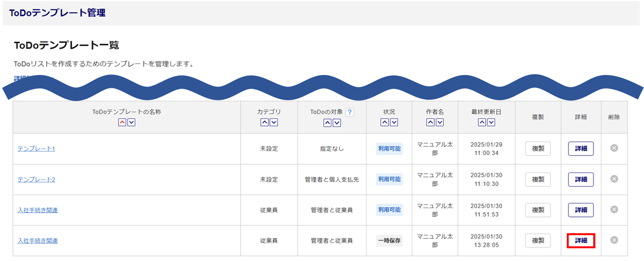The width and height of the screenshot is (644, 261).
Task: View 詳細 for テンプレート1
Action: click(x=580, y=149)
